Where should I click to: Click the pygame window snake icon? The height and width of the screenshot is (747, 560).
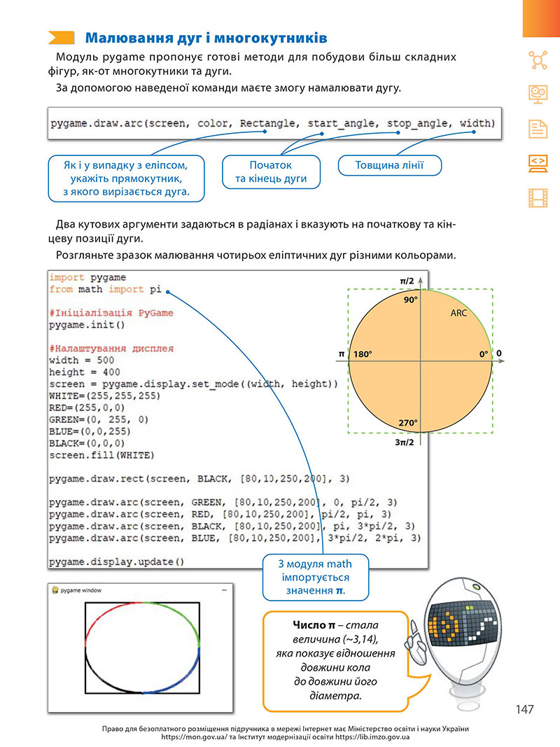(55, 589)
